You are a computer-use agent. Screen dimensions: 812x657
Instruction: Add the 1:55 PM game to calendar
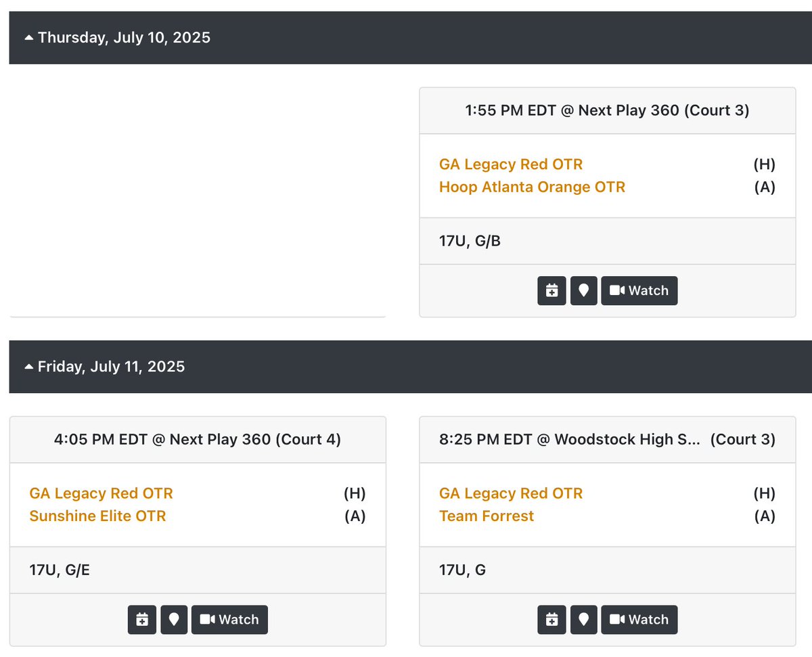click(x=551, y=290)
